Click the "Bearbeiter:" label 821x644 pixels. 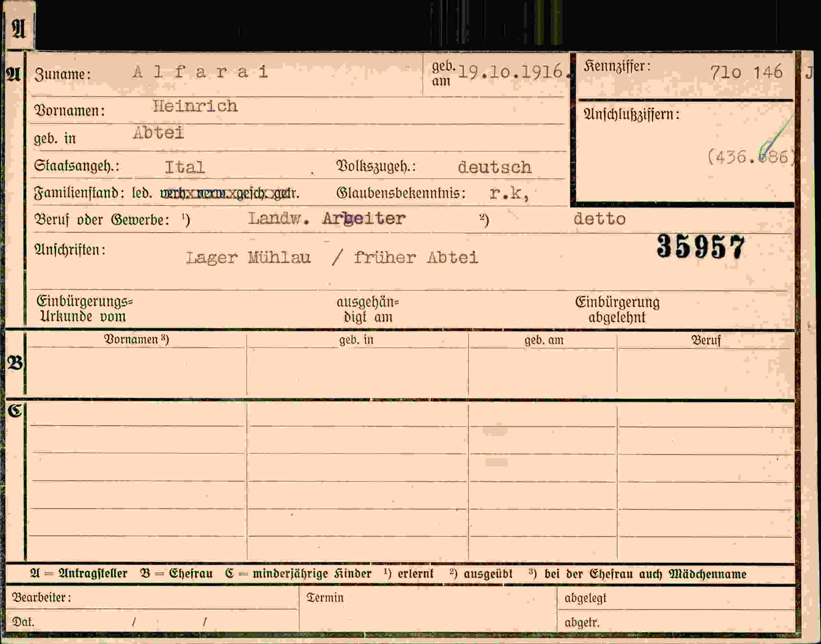point(42,598)
